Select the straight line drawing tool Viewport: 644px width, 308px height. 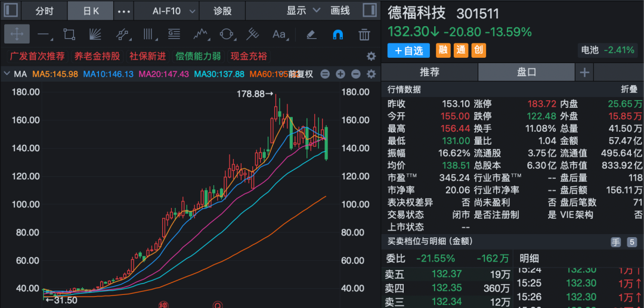point(44,35)
